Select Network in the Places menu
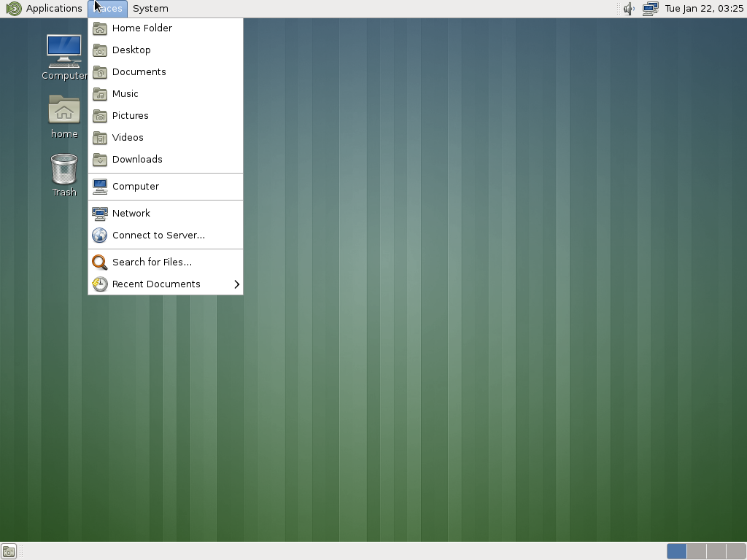The width and height of the screenshot is (747, 560). (131, 213)
